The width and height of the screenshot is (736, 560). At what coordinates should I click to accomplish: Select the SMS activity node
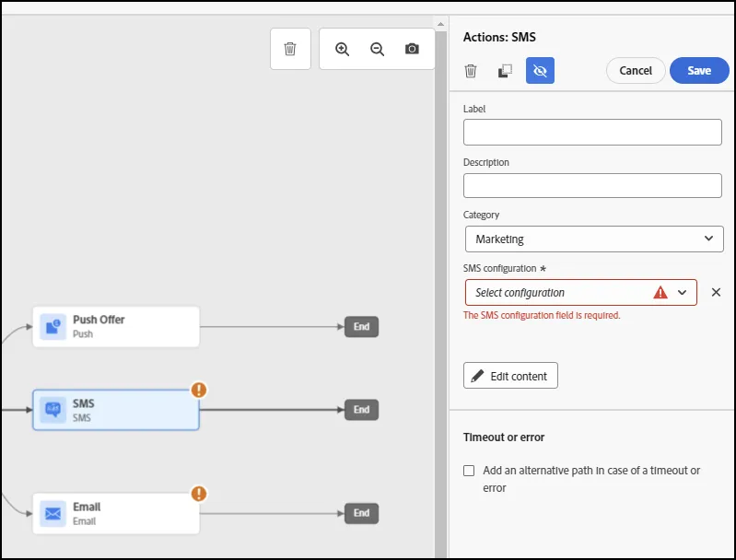click(x=116, y=410)
